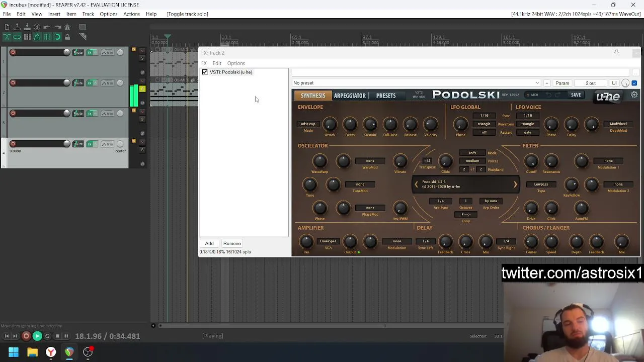Open the Insert menu

(54, 14)
